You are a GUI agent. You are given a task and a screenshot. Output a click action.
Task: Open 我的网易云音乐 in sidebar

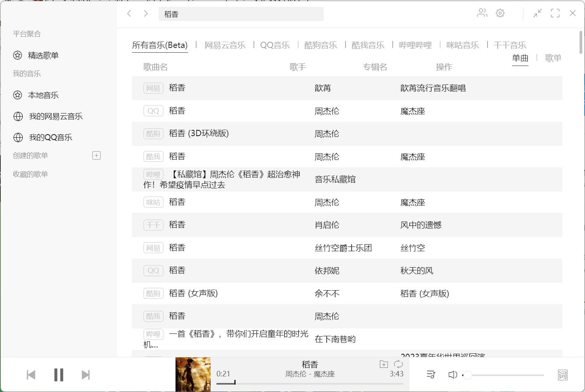tap(56, 116)
